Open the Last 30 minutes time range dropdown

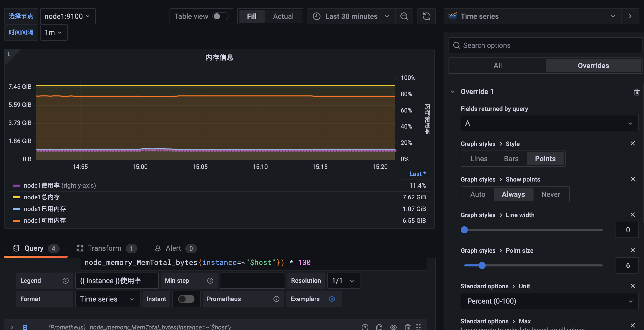point(351,16)
